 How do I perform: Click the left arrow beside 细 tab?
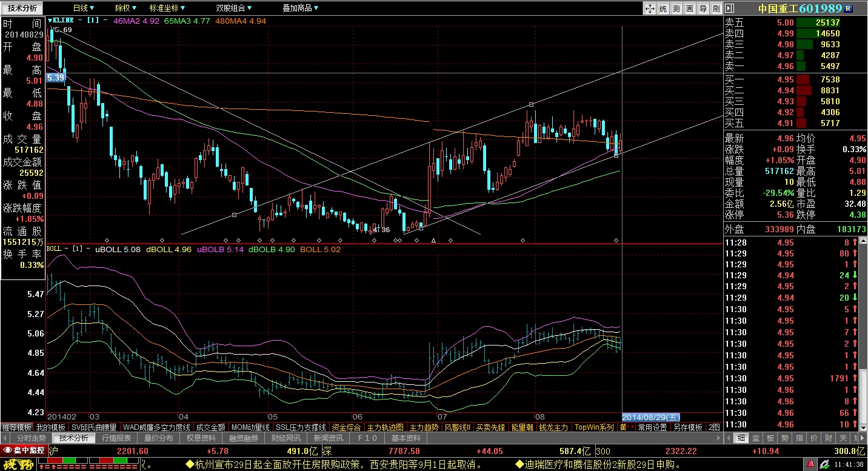729,438
